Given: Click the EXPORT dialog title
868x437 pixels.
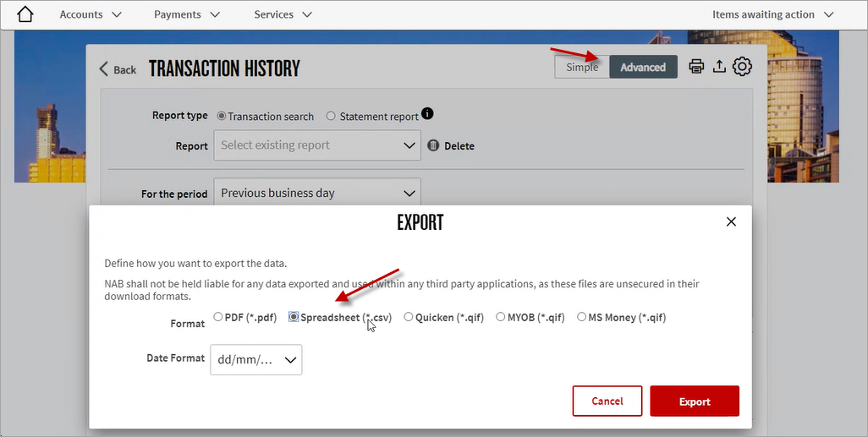Looking at the screenshot, I should coord(420,222).
